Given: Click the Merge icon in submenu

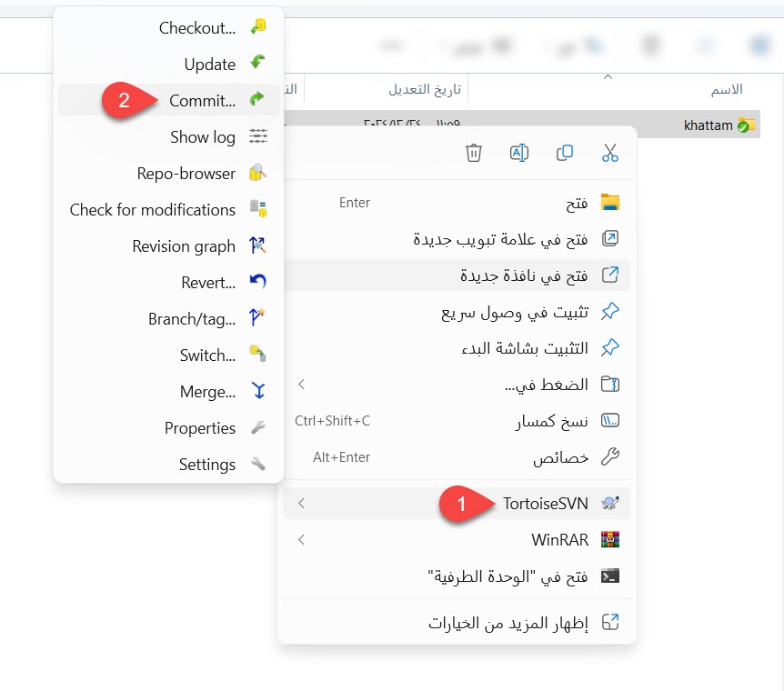Looking at the screenshot, I should (258, 391).
